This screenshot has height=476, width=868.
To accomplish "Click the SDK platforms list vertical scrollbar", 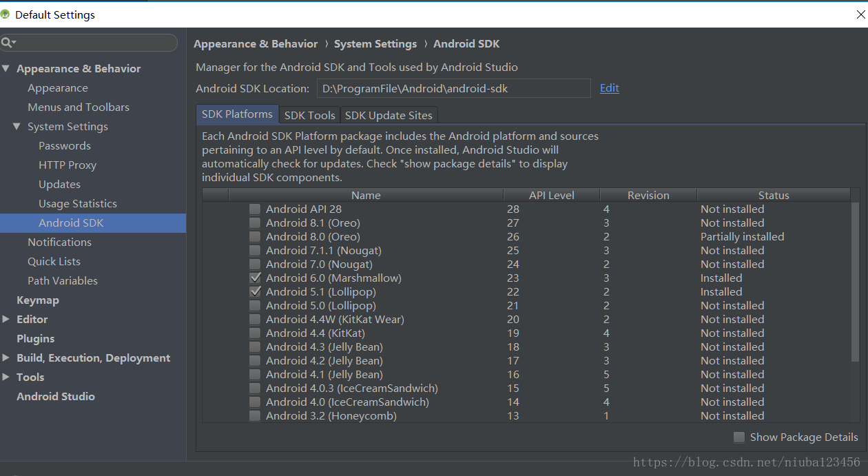I will pyautogui.click(x=856, y=282).
